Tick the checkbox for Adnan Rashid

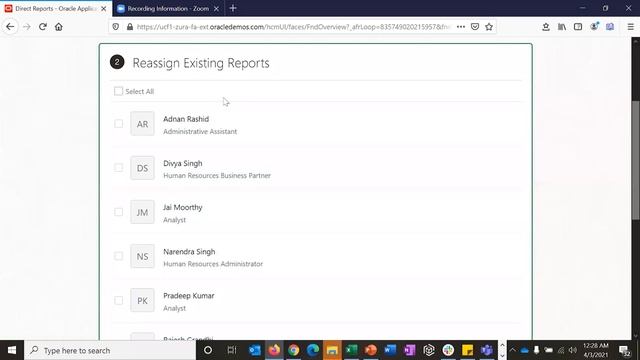pyautogui.click(x=118, y=123)
